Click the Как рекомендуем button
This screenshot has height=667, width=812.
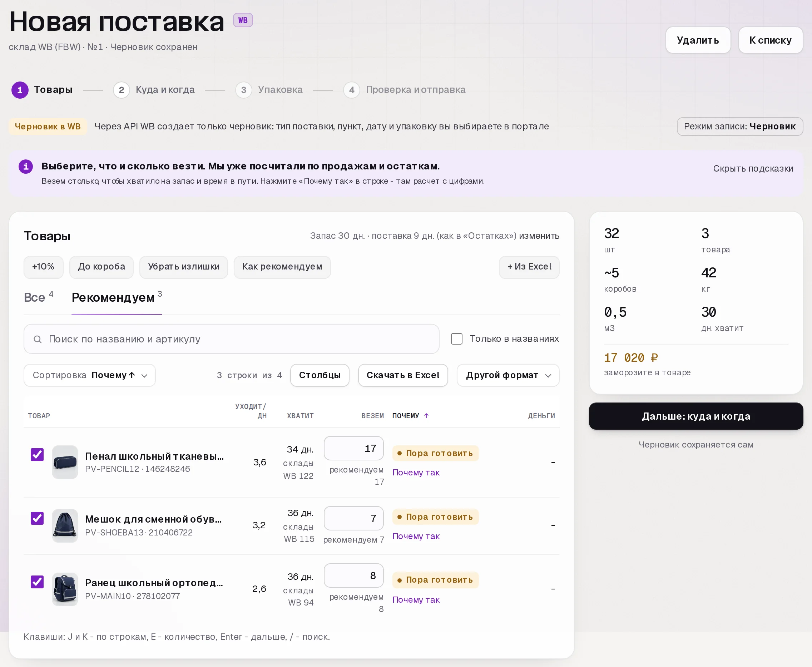click(x=282, y=267)
